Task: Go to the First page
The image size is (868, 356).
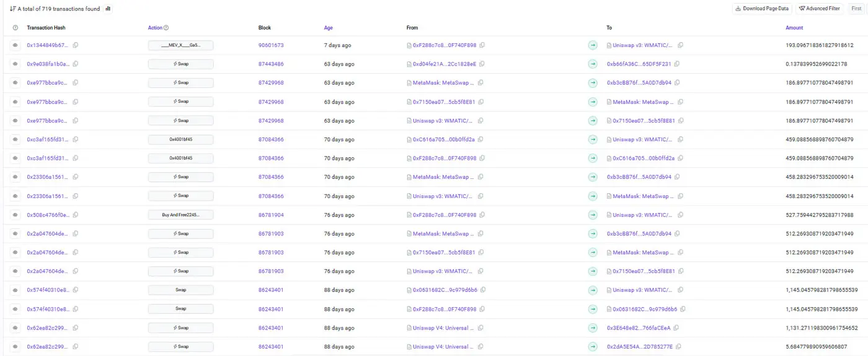Action: tap(856, 9)
